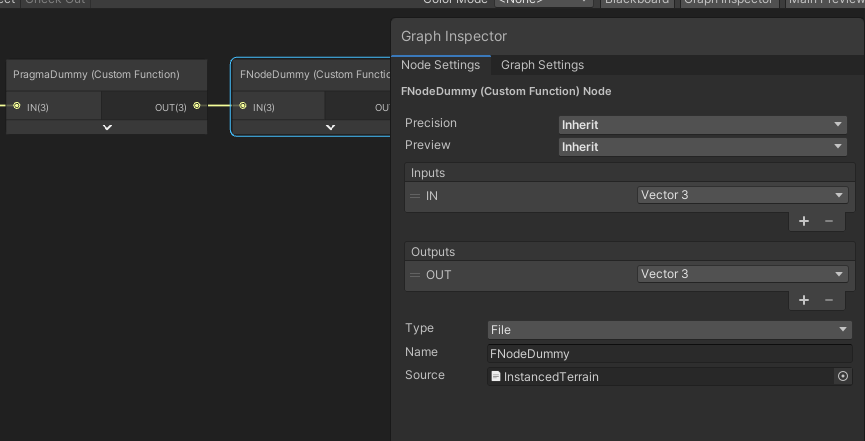The image size is (865, 441).
Task: Change IN input type Vector 3 dropdown
Action: (x=742, y=195)
